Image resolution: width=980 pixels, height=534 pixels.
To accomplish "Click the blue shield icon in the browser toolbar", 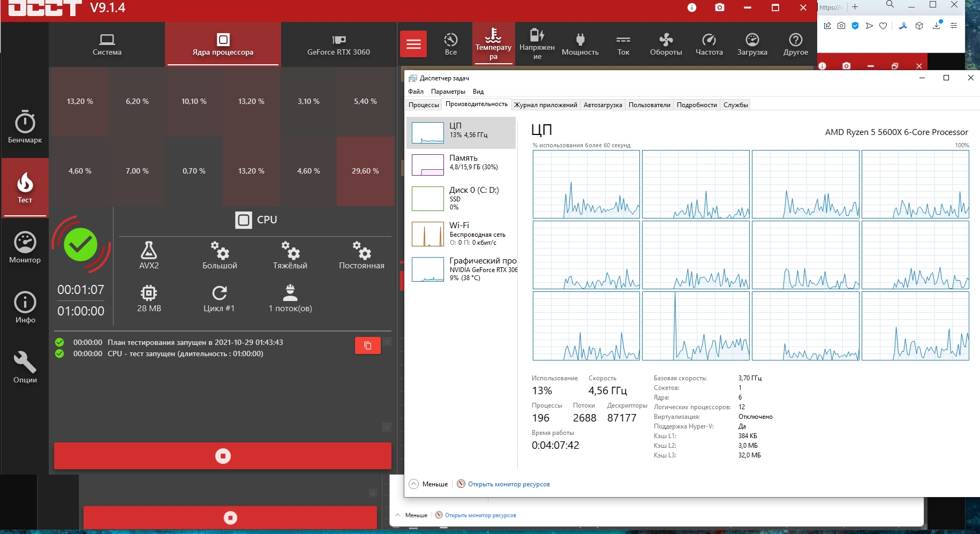I will coord(855,26).
